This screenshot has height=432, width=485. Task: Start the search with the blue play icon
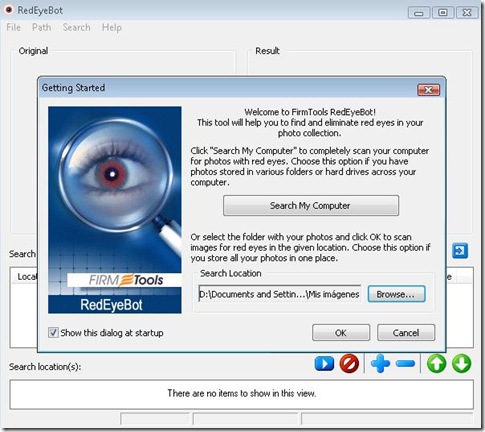pyautogui.click(x=324, y=363)
